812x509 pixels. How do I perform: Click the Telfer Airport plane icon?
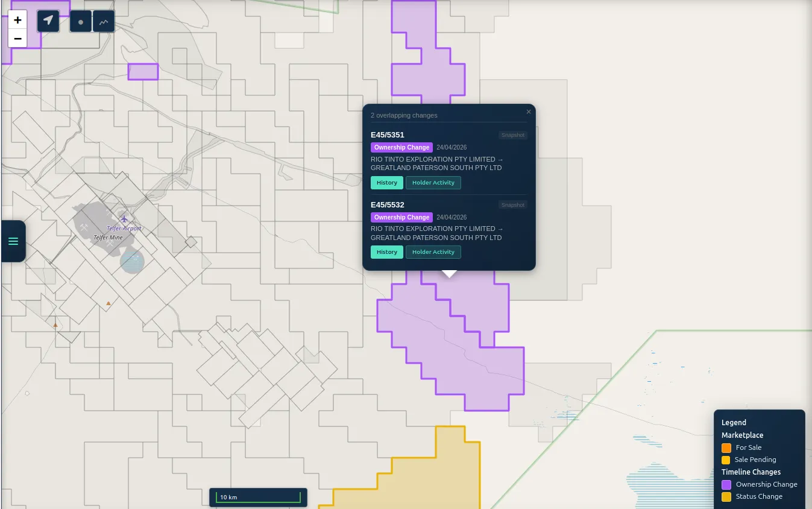(x=124, y=218)
